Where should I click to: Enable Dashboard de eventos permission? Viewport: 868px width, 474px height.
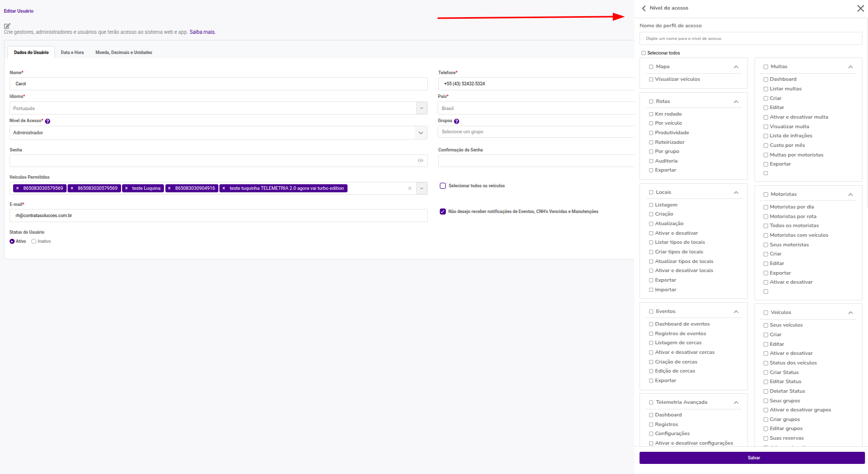coord(651,324)
